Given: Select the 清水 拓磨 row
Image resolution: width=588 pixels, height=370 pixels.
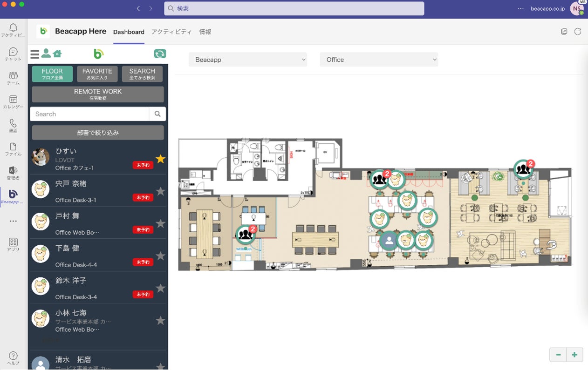Looking at the screenshot, I should point(98,361).
